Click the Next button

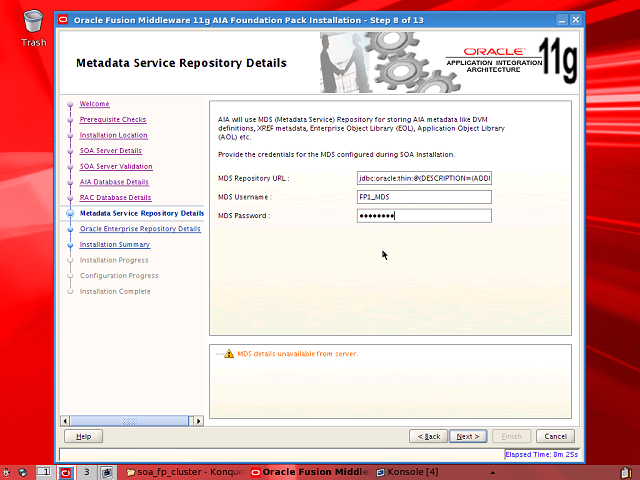[468, 436]
